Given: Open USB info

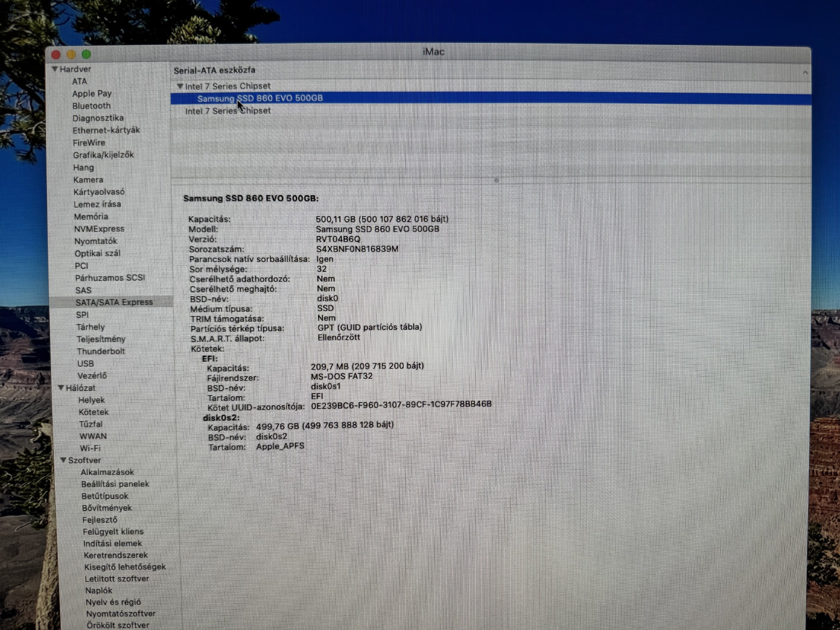Looking at the screenshot, I should tap(85, 363).
